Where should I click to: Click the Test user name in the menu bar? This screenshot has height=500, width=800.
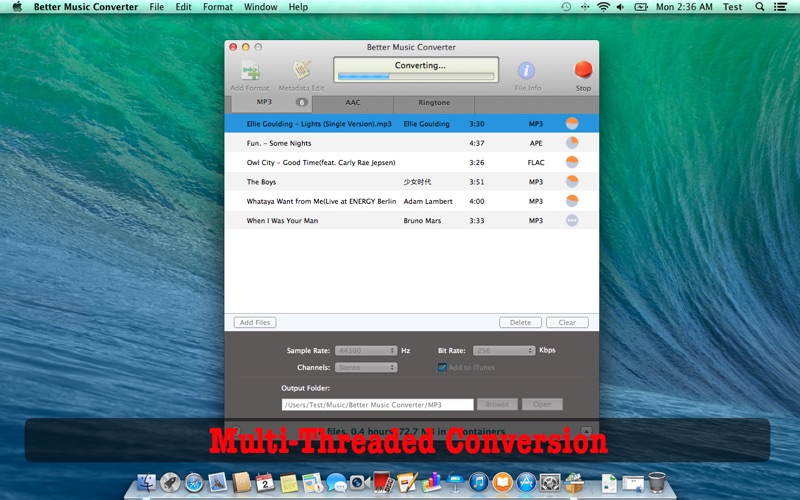(732, 7)
